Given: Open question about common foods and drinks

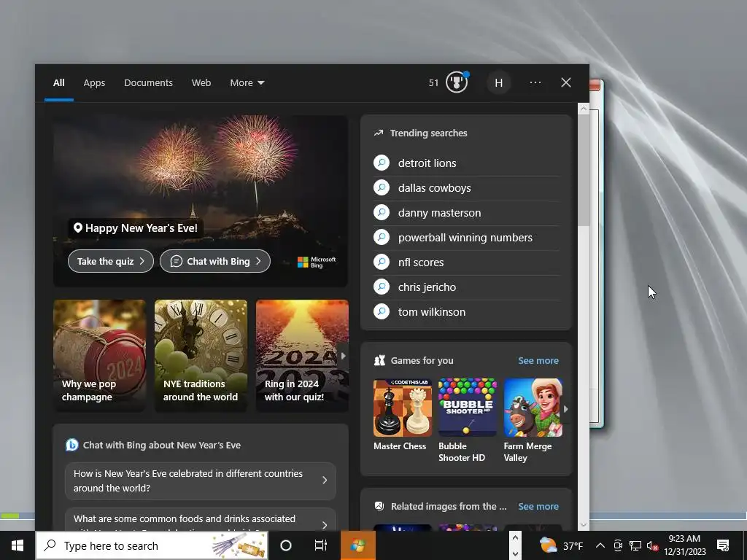Looking at the screenshot, I should pos(201,519).
